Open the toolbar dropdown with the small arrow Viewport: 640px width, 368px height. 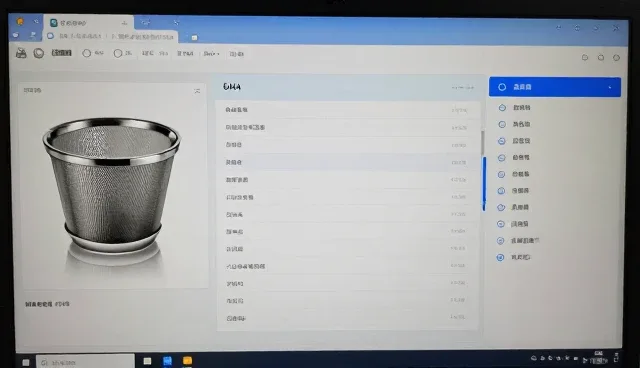point(211,53)
